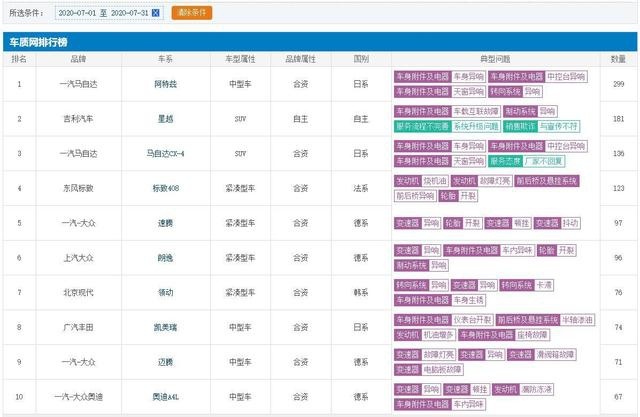Select the 东风标致 brand cell
This screenshot has height=417, width=640.
[78, 188]
